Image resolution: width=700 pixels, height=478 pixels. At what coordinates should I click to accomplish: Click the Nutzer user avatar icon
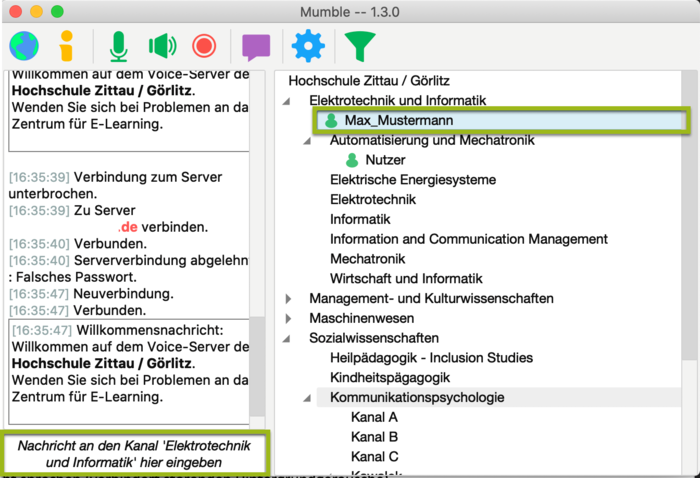(352, 160)
